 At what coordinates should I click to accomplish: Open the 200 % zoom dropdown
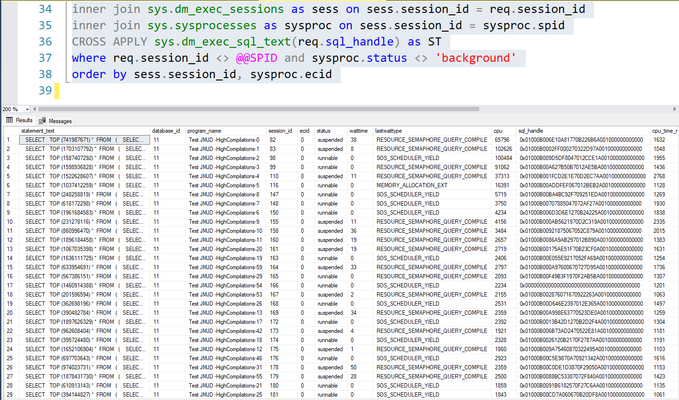point(27,110)
